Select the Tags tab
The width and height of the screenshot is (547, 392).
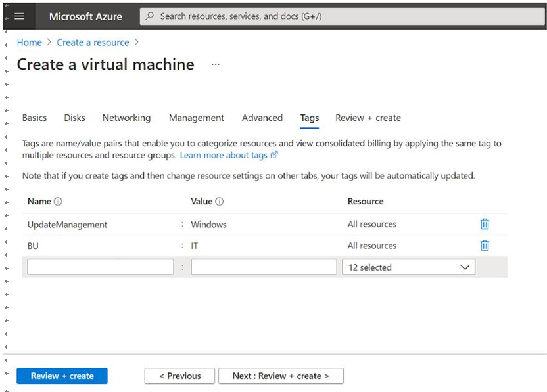[310, 118]
